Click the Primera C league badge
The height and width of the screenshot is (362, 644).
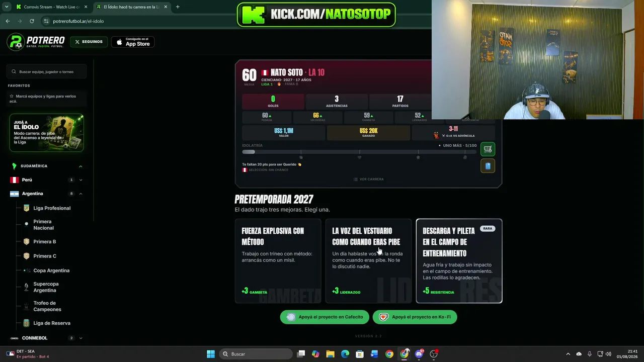tap(26, 256)
